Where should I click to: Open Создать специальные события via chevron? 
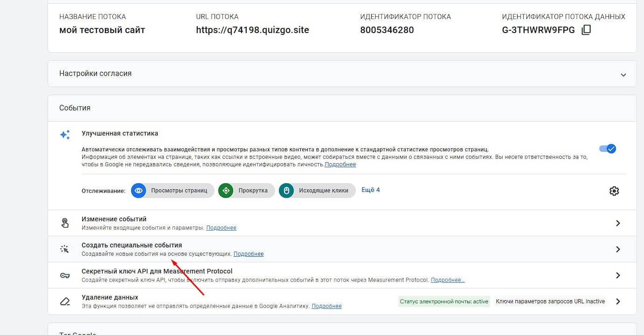618,249
